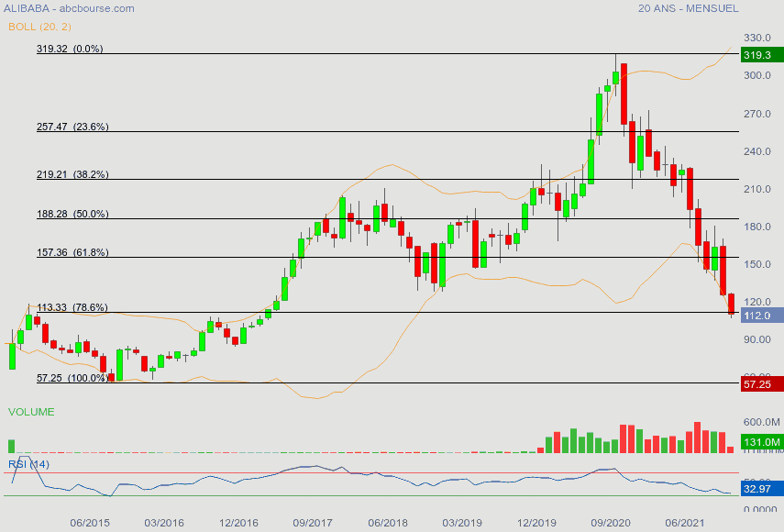Image resolution: width=784 pixels, height=532 pixels.
Task: Click the 330.0 price axis label
Action: 757,38
